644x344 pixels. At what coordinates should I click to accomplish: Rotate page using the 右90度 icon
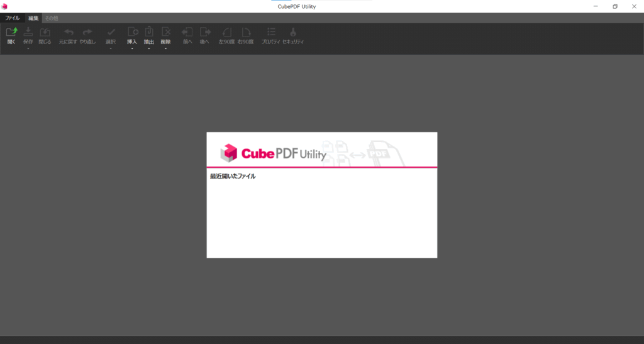point(246,32)
